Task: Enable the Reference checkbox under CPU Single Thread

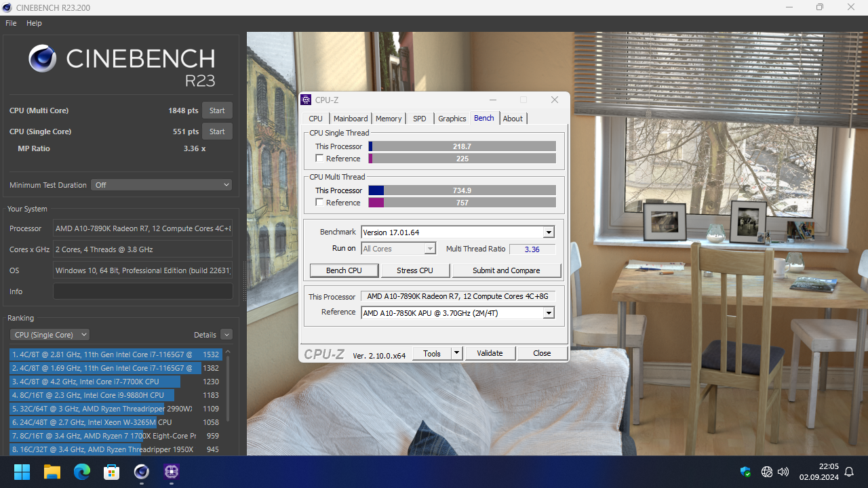Action: (x=319, y=158)
